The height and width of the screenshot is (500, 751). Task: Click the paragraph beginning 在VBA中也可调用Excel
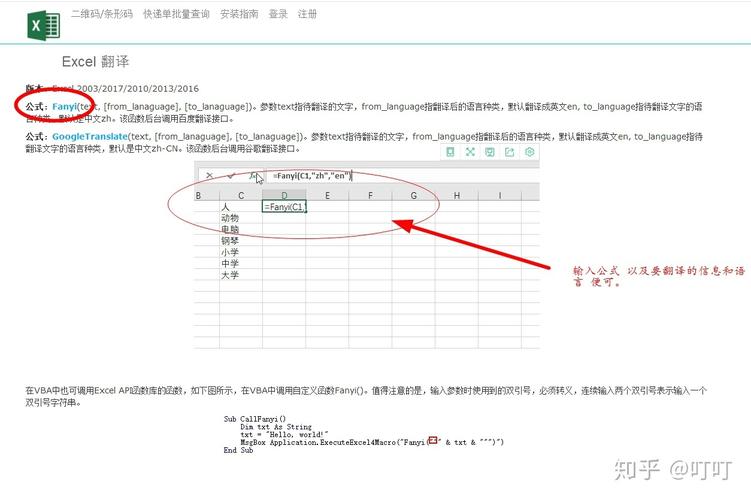pyautogui.click(x=366, y=397)
